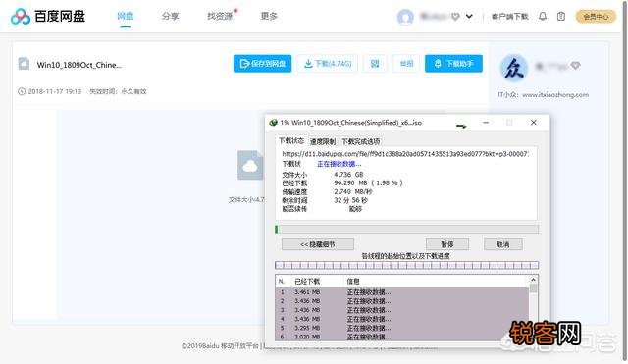Image resolution: width=628 pixels, height=364 pixels.
Task: Open the 网盘 tab
Action: (x=126, y=16)
